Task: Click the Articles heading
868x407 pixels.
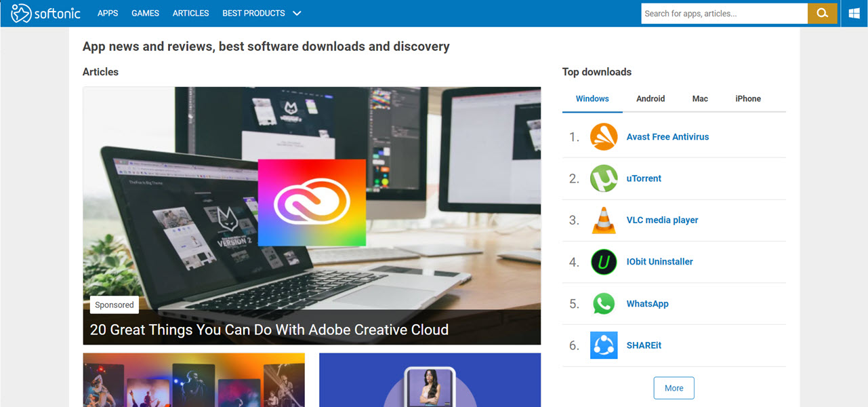Action: (x=100, y=72)
